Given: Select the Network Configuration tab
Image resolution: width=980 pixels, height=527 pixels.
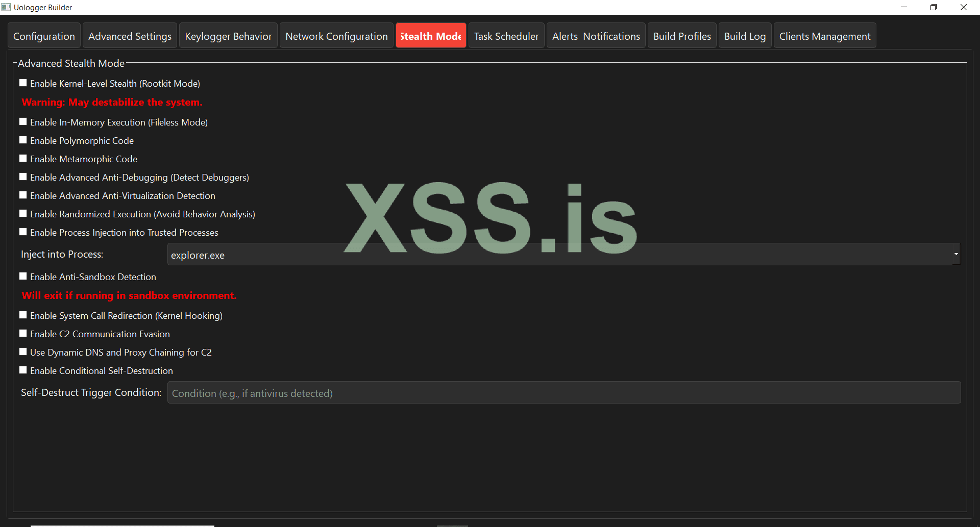Looking at the screenshot, I should (336, 36).
